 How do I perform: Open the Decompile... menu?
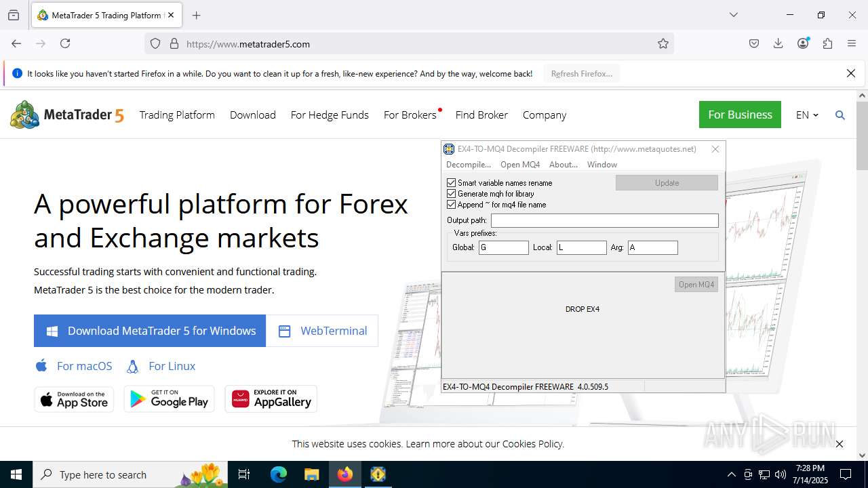469,165
